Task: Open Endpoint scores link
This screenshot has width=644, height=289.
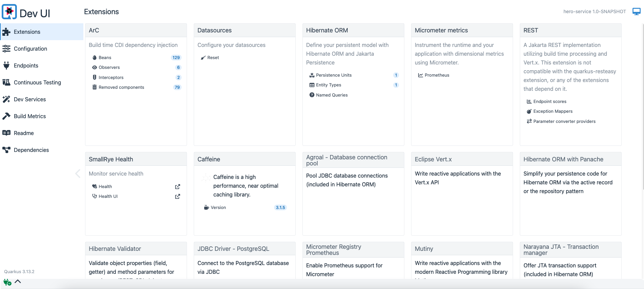Action: point(550,102)
